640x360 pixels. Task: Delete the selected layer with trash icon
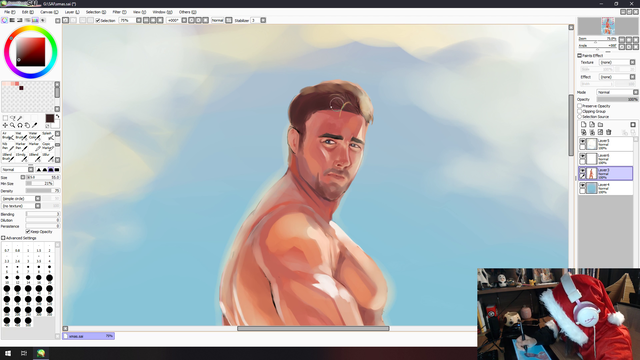[x=609, y=132]
